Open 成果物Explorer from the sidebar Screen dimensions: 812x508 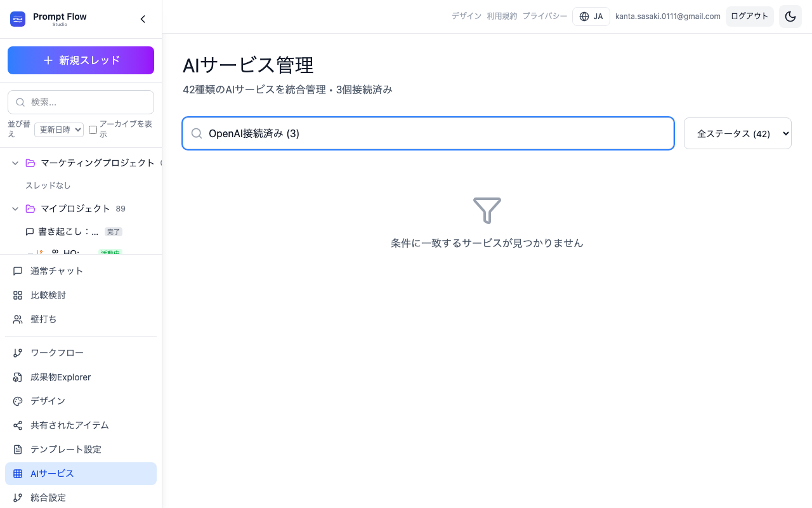tap(81, 377)
